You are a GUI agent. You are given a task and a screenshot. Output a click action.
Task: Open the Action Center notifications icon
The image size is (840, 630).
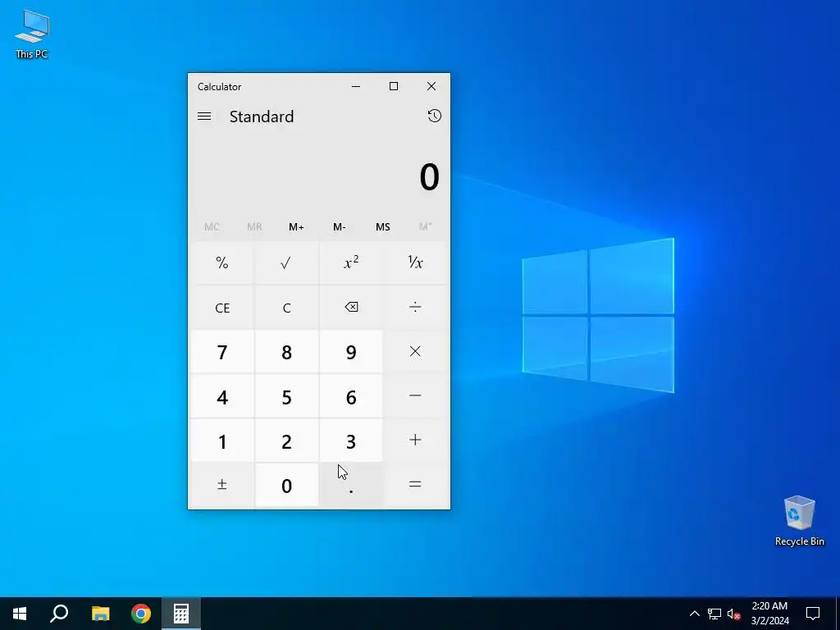click(x=813, y=614)
